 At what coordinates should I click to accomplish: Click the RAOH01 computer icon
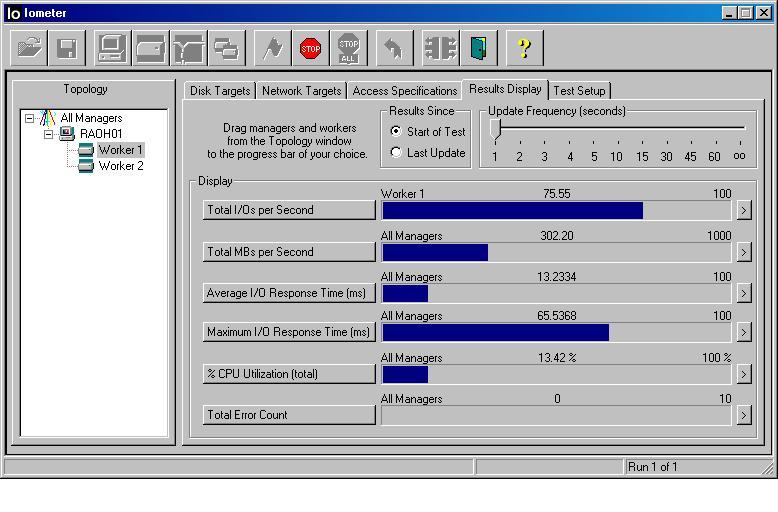click(67, 133)
